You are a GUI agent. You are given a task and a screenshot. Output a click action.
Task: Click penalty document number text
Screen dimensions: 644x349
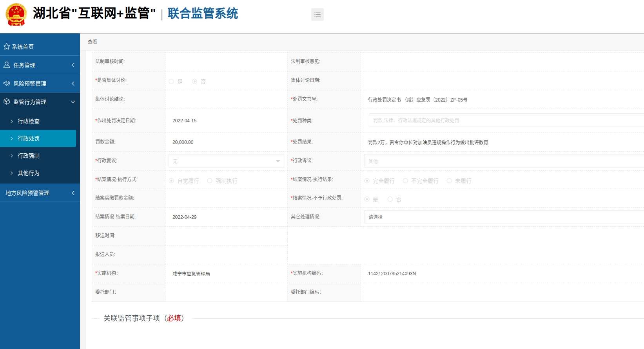418,100
